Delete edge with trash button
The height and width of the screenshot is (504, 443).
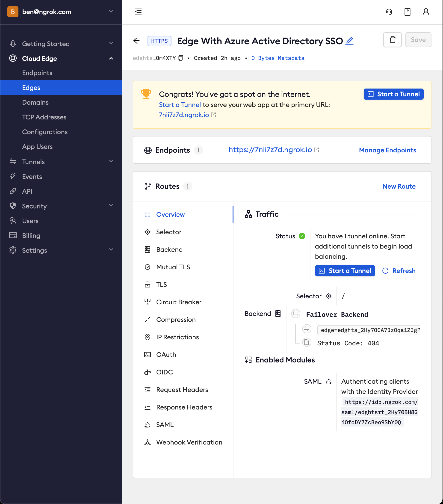[393, 40]
